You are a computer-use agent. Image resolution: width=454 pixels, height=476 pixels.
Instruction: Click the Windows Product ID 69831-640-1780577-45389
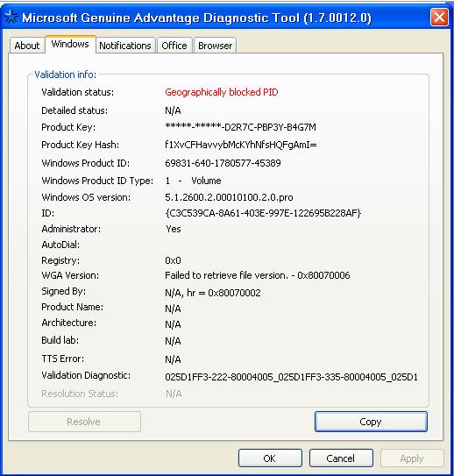(223, 163)
